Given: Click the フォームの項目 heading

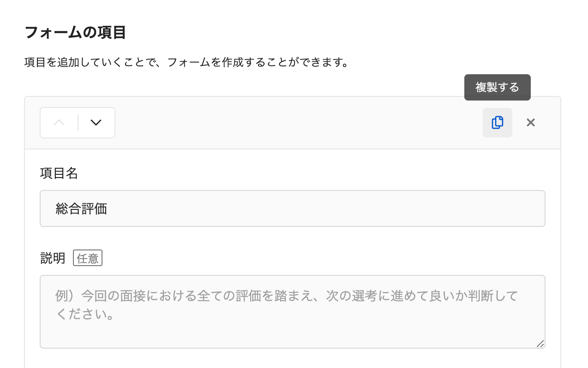Looking at the screenshot, I should pyautogui.click(x=75, y=33).
